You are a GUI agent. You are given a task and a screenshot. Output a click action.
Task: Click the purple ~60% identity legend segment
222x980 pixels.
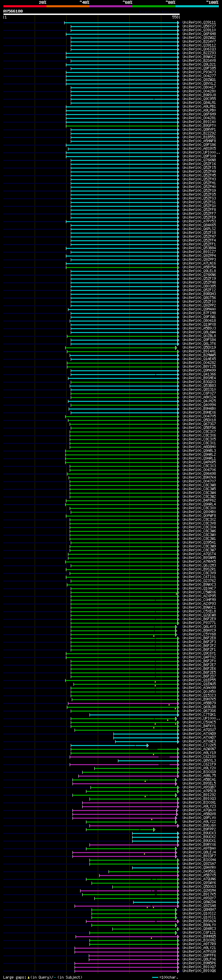point(111,6)
